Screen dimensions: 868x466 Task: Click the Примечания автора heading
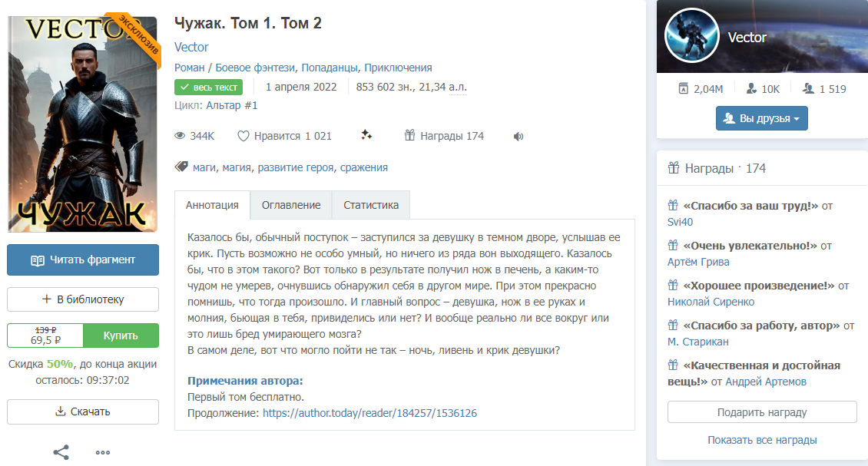245,381
